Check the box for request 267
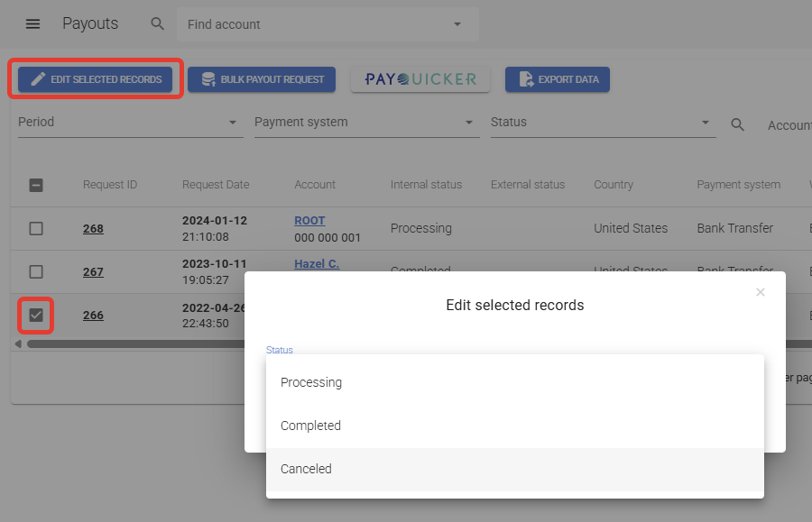This screenshot has height=522, width=812. (x=36, y=271)
